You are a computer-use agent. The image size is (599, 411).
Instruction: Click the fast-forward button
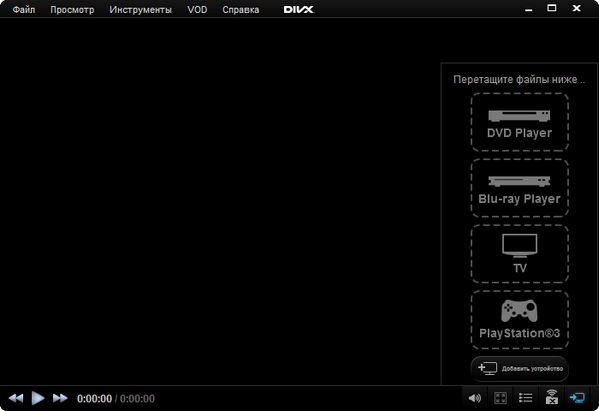tap(60, 398)
